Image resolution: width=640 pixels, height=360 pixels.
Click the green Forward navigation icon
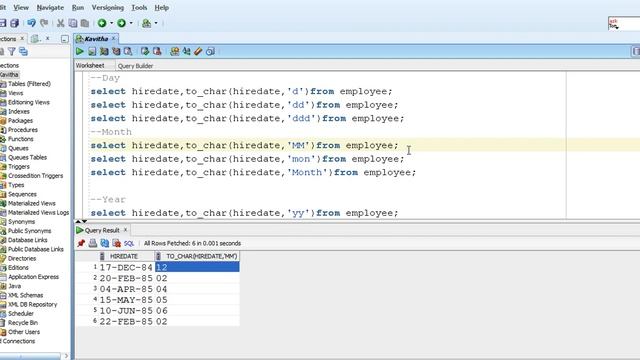121,23
